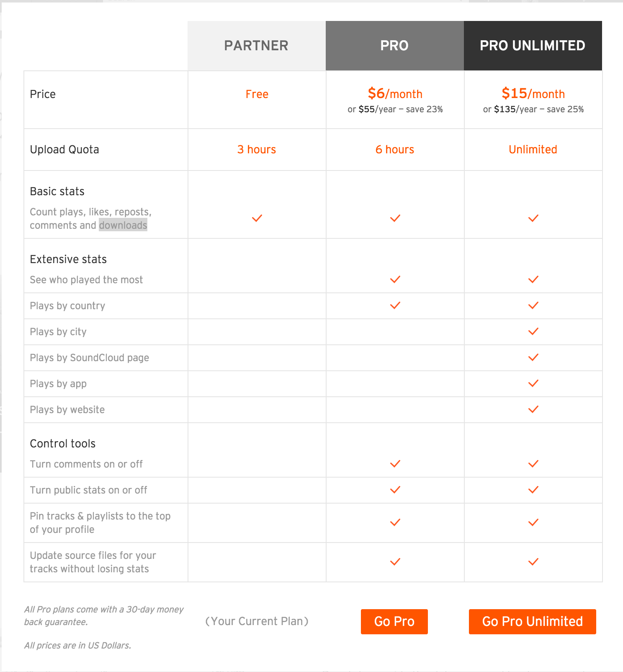Click the Go Pro Unlimited button

[533, 622]
